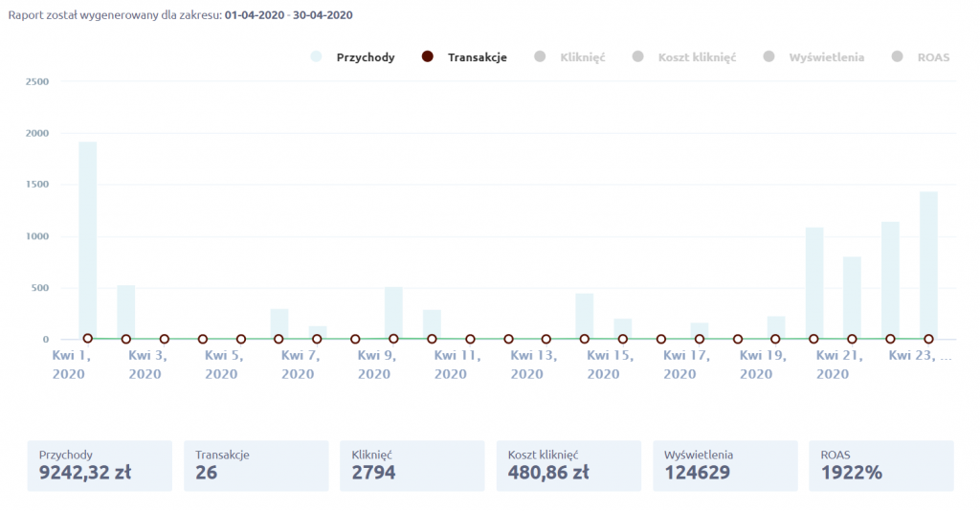Image resolution: width=980 pixels, height=511 pixels.
Task: Enable the Kliknięć legend series
Action: [x=582, y=57]
